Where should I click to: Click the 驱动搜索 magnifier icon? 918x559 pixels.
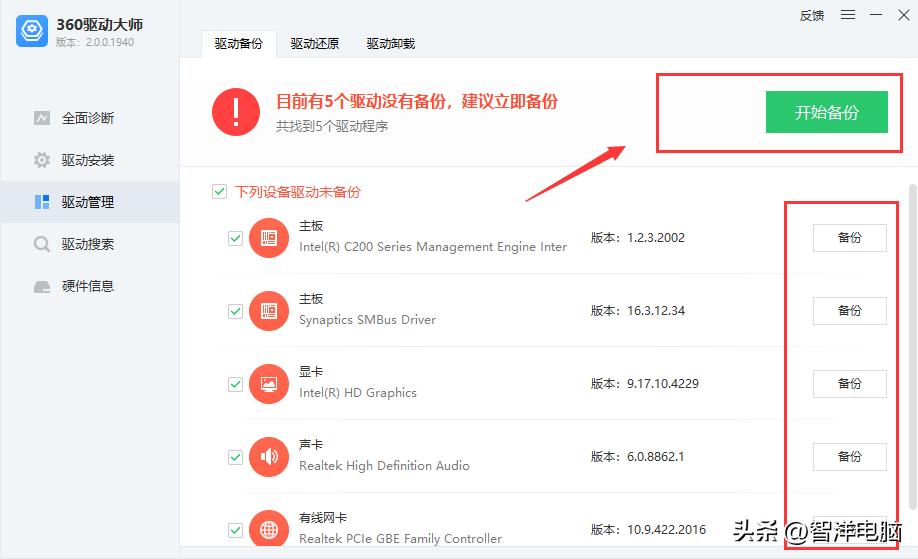pos(42,244)
